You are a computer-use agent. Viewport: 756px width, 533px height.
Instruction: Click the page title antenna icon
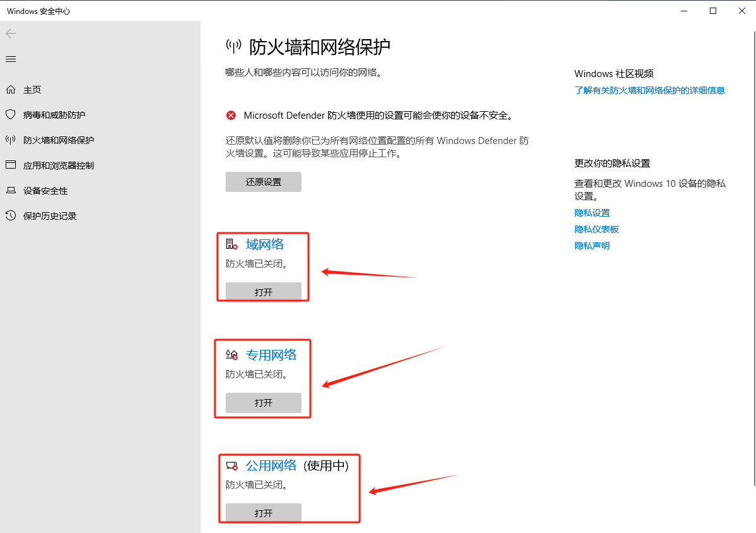pyautogui.click(x=234, y=47)
